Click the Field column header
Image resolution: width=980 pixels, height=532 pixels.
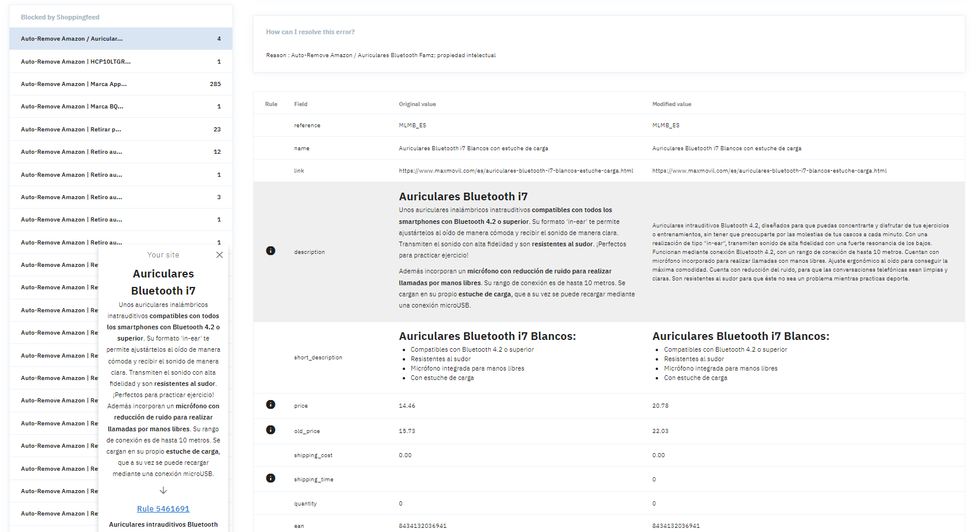301,104
